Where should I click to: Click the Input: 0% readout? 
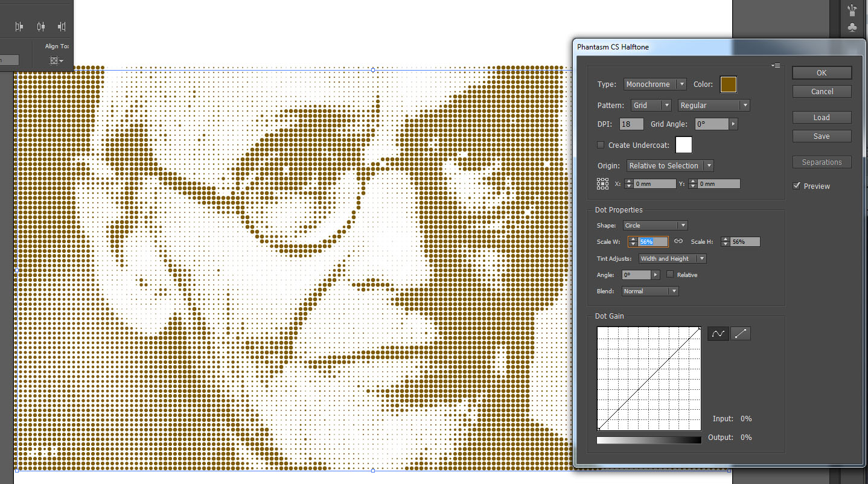[x=732, y=419]
